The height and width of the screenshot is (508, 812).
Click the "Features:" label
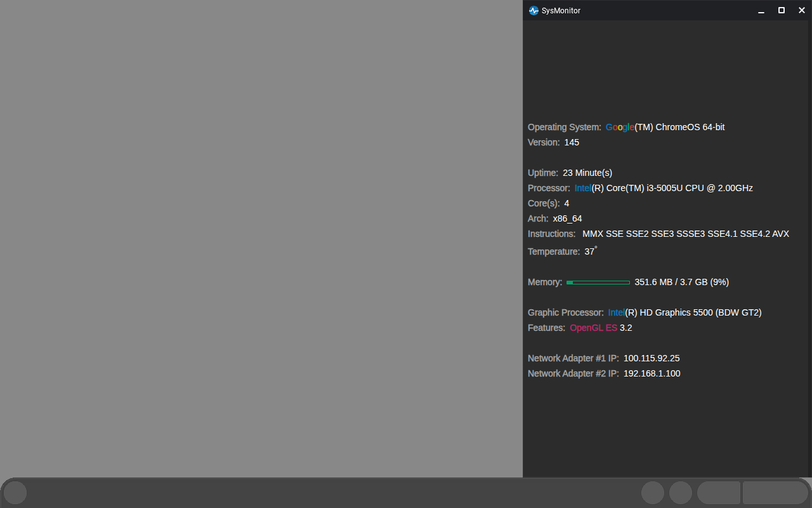pos(546,328)
